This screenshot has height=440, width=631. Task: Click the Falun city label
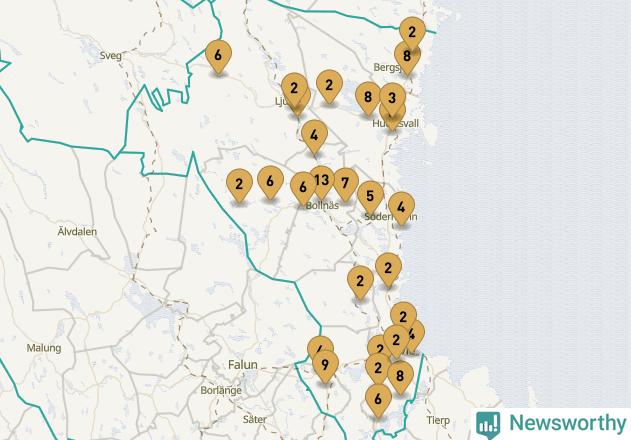pyautogui.click(x=243, y=365)
